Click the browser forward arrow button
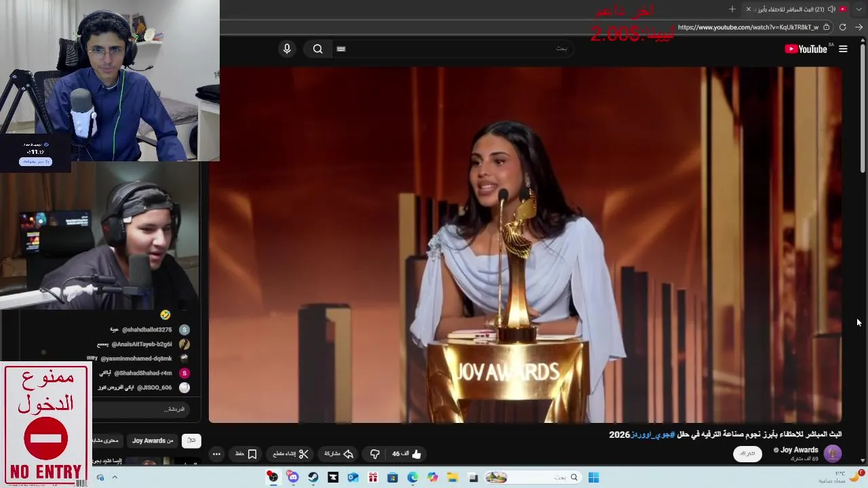The image size is (868, 488). [x=859, y=27]
